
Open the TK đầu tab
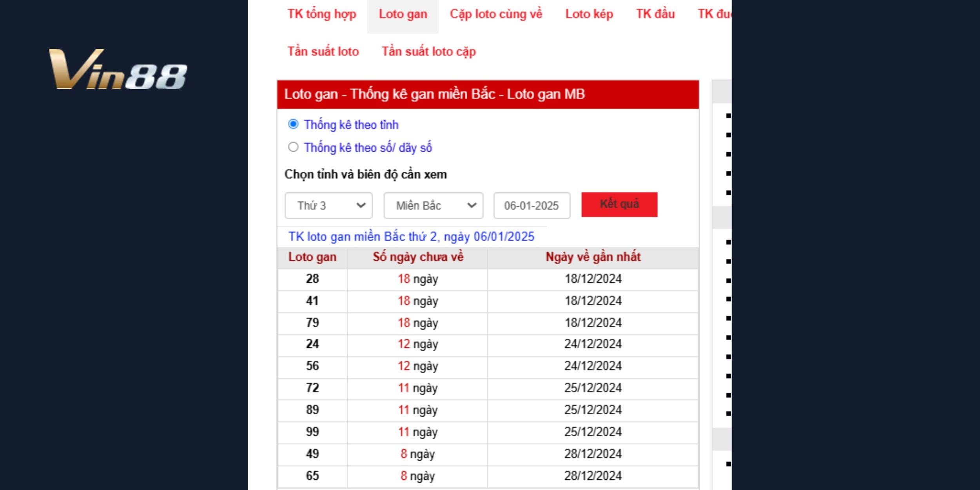pyautogui.click(x=655, y=14)
